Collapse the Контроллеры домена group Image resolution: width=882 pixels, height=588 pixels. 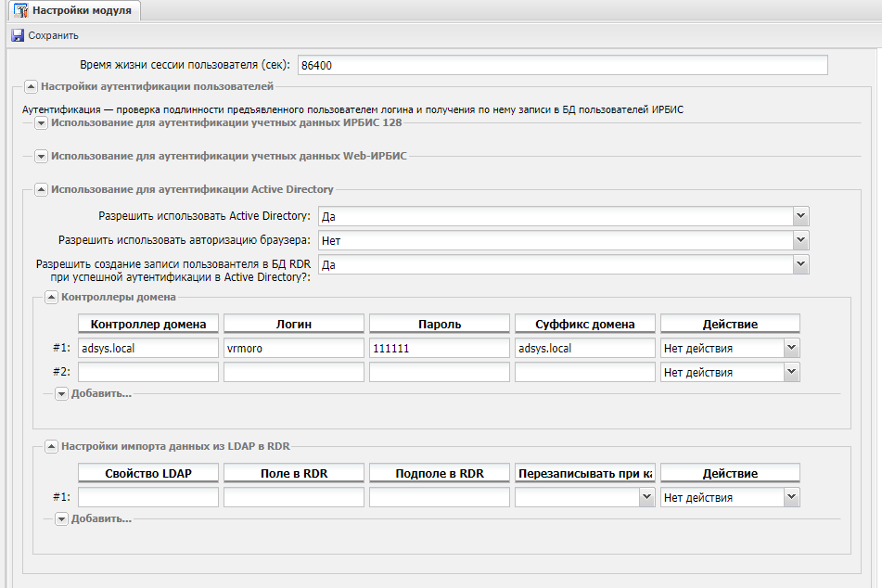point(52,298)
